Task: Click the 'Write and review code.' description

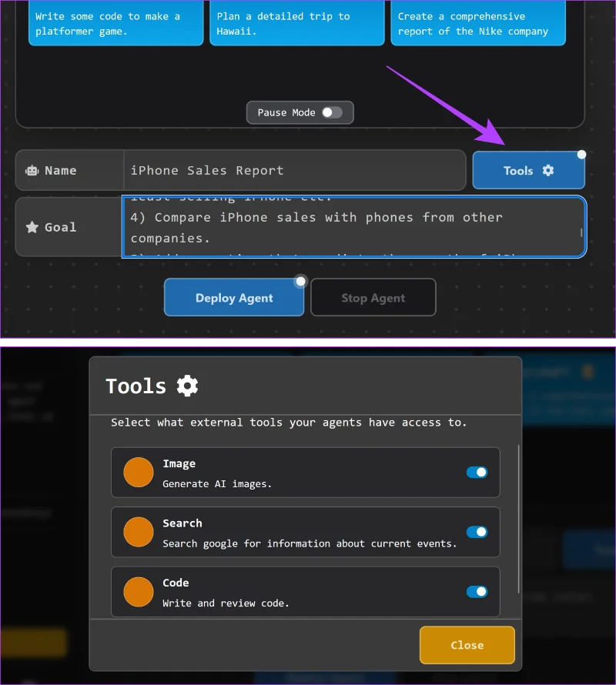Action: coord(226,603)
